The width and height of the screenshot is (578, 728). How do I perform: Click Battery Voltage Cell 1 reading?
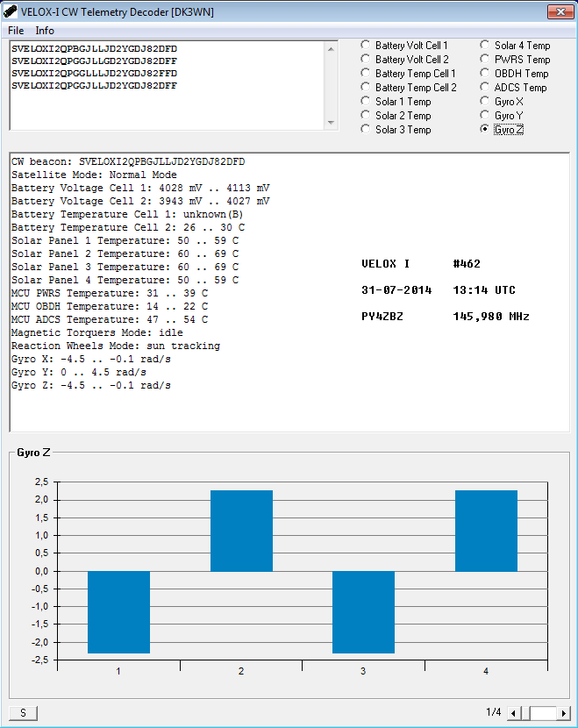pos(140,188)
